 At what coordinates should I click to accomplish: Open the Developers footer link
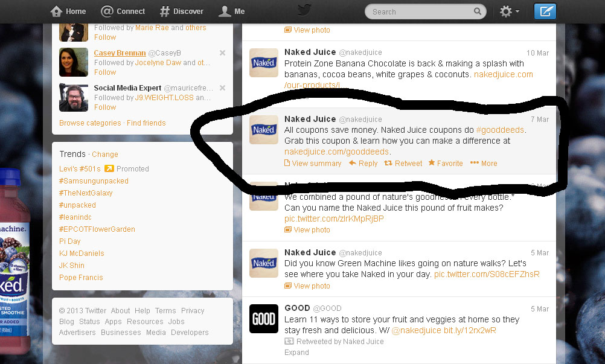(190, 333)
